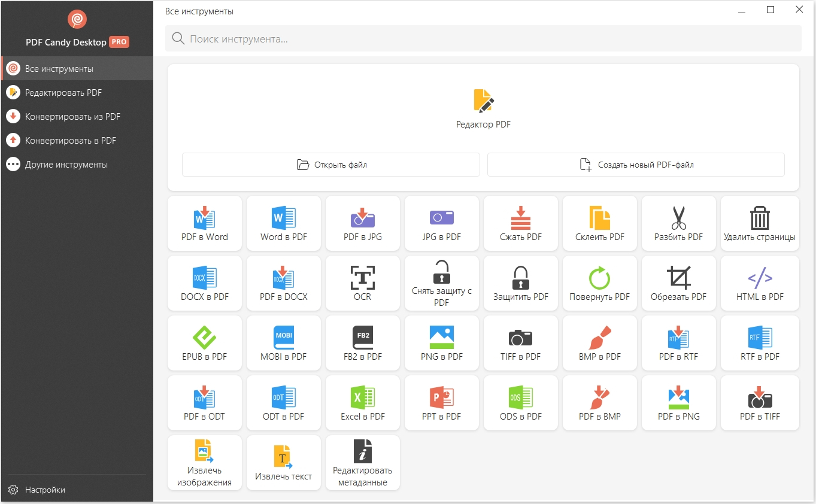
Task: Select the Excel в PDF tool
Action: tap(362, 402)
